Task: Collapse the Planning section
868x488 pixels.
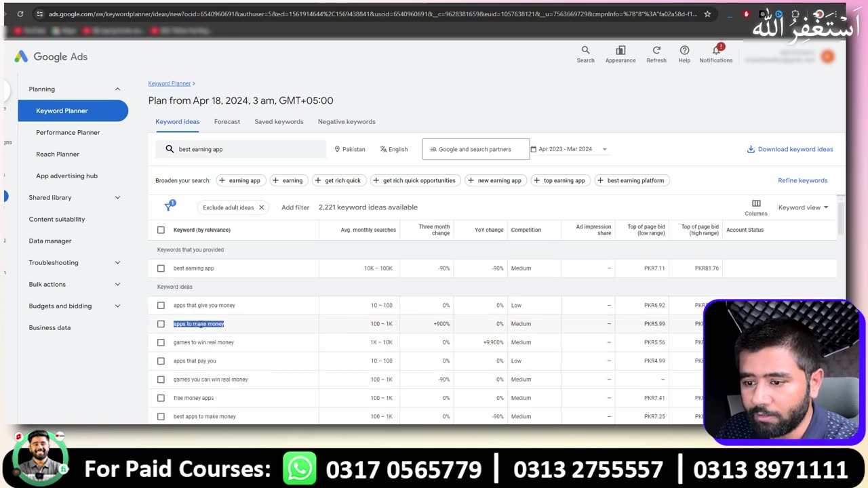Action: (x=117, y=89)
